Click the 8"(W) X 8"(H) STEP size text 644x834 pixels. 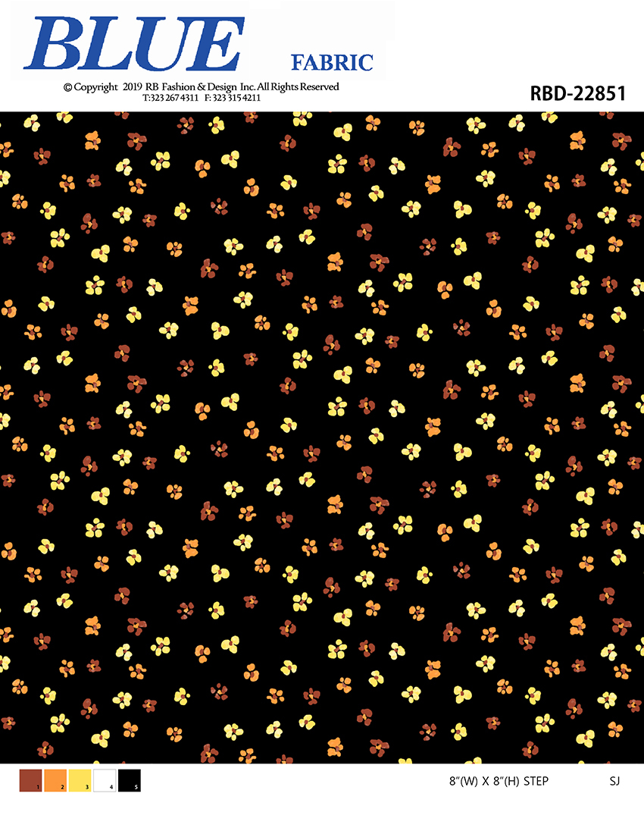[499, 782]
